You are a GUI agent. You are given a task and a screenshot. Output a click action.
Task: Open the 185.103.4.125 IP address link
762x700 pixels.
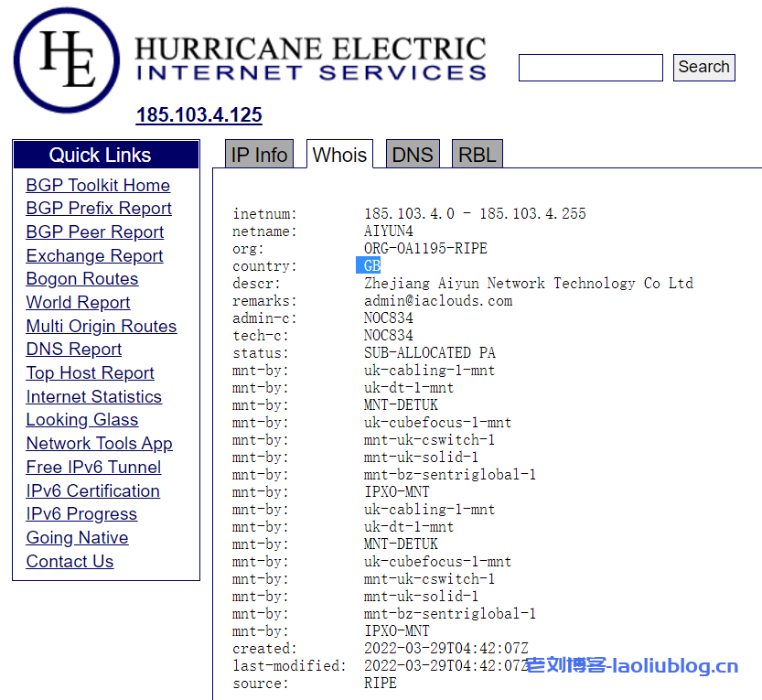click(x=199, y=115)
